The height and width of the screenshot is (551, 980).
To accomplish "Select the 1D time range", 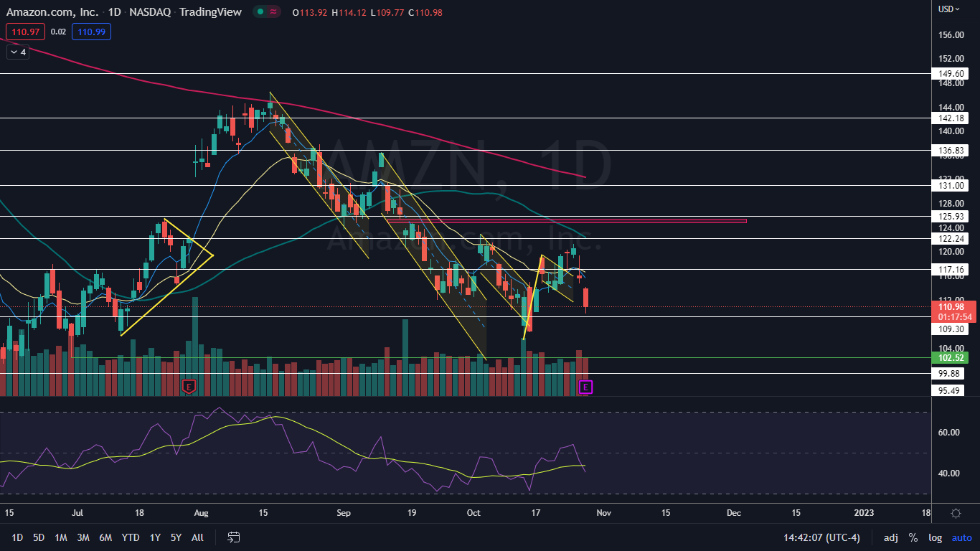I will (17, 537).
